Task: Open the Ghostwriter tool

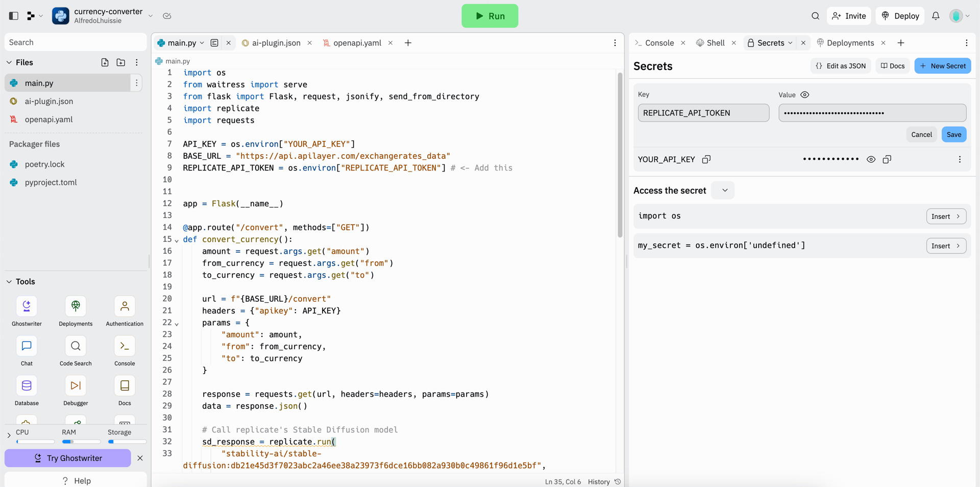Action: (27, 307)
